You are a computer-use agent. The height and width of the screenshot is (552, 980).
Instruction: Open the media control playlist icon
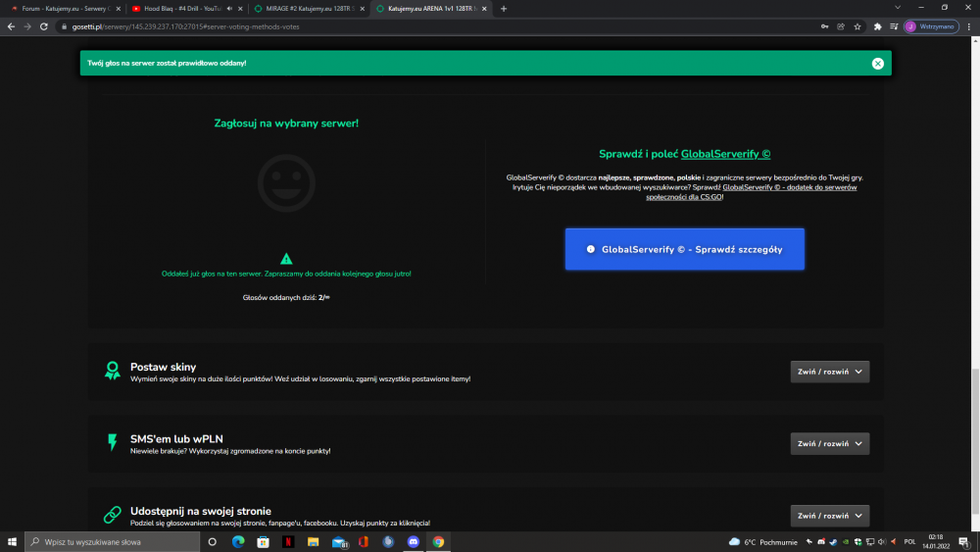894,26
